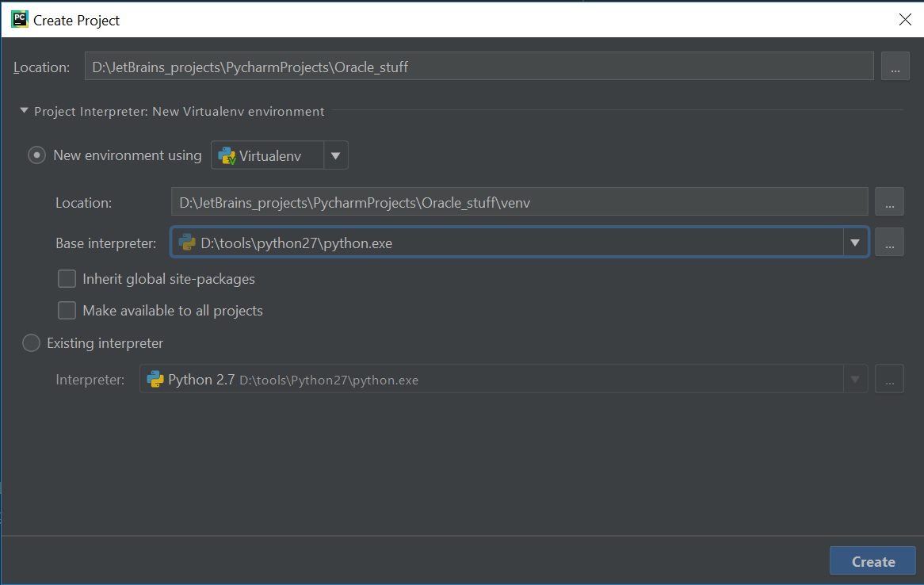This screenshot has height=585, width=924.
Task: Open the Virtualenv environment type dropdown arrow
Action: 335,155
